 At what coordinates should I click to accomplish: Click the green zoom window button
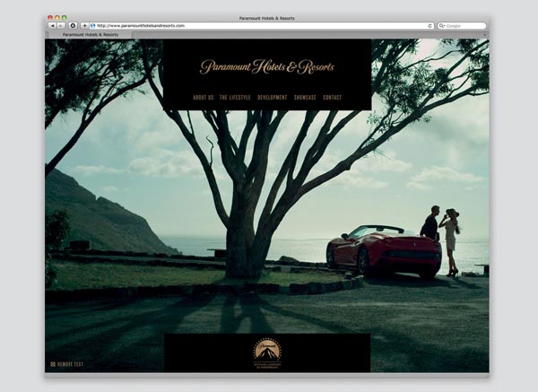pos(65,17)
